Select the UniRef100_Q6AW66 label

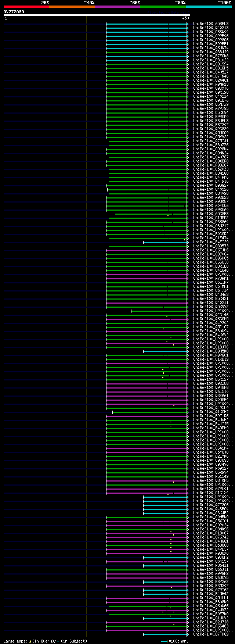click(211, 606)
